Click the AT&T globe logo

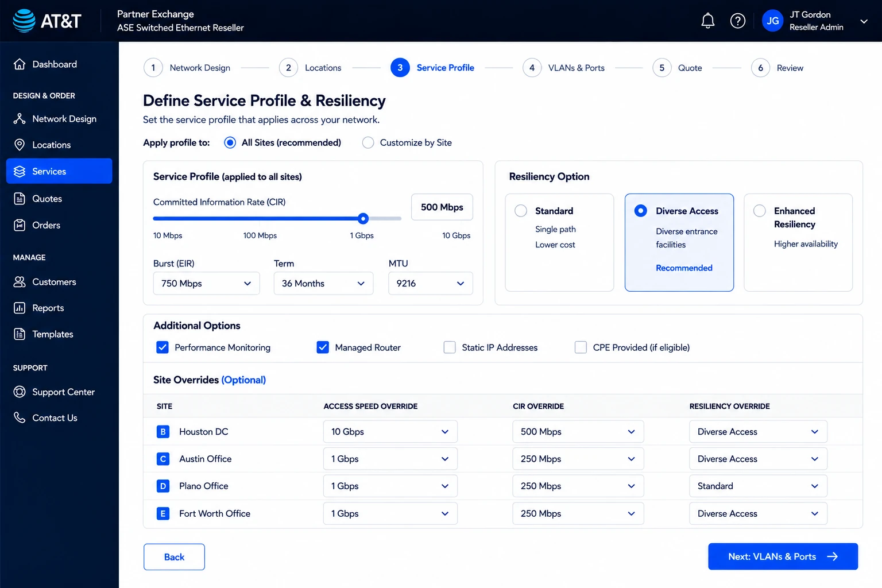coord(24,21)
